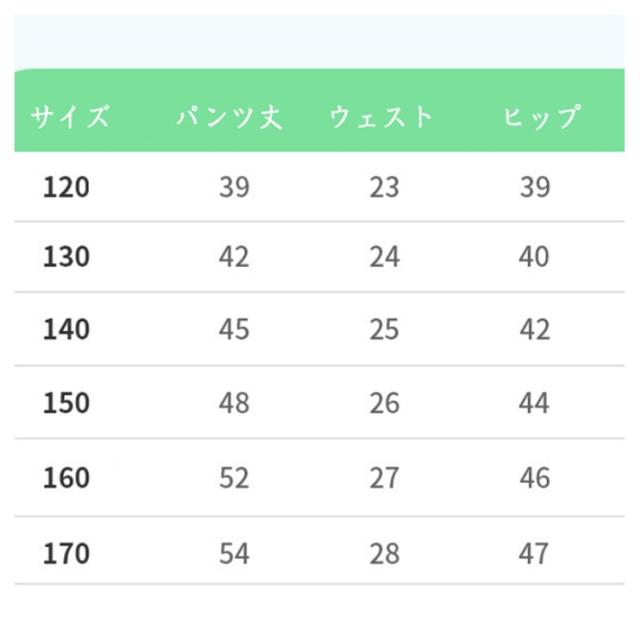
Task: Click the ウェスト column header
Action: point(382,117)
